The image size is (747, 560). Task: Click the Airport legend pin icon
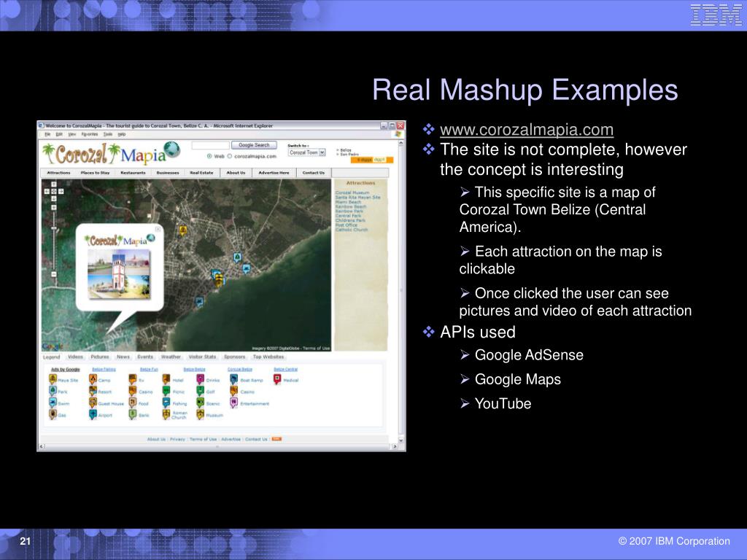tap(93, 415)
